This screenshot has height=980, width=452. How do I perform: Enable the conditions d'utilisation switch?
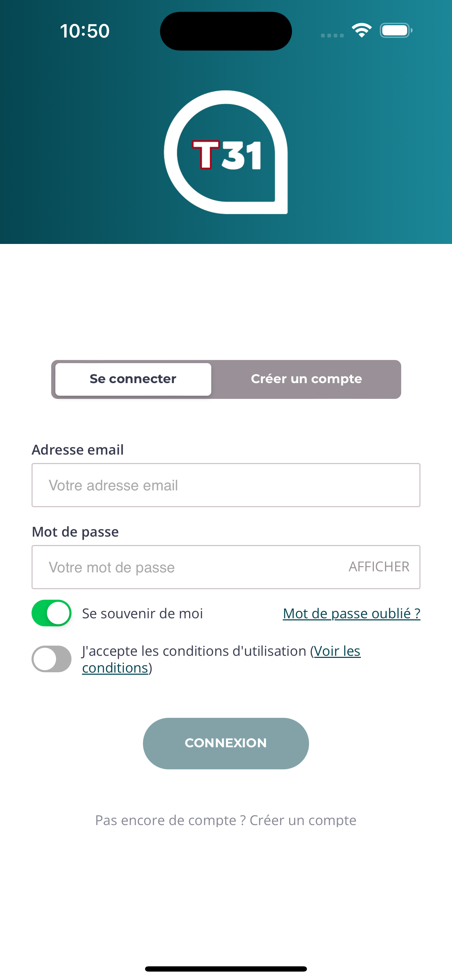[x=52, y=659]
